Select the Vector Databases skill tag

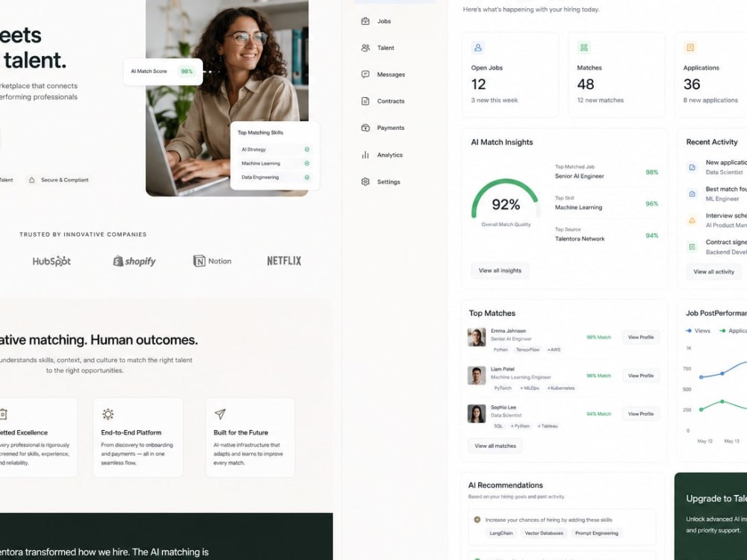(544, 533)
